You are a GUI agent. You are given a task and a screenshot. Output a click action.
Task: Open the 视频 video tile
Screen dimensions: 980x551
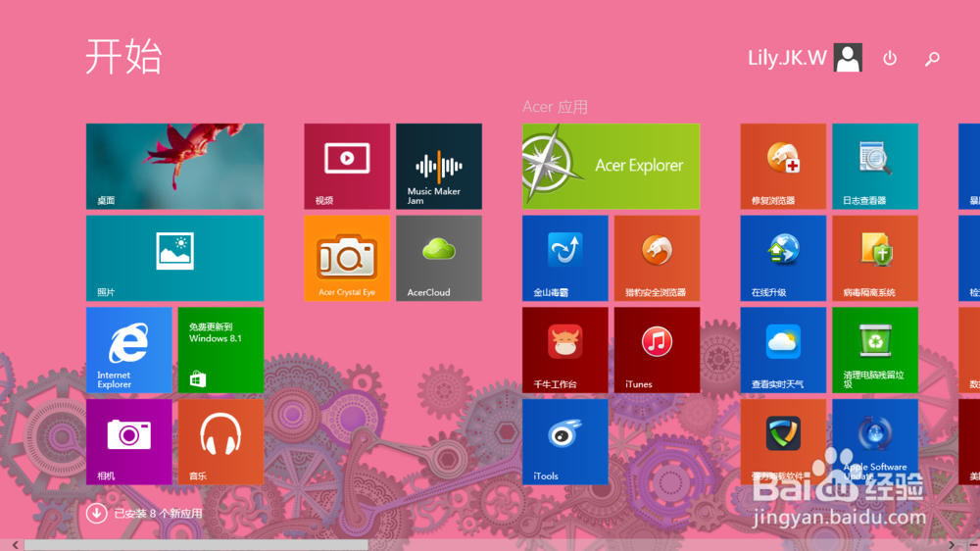[347, 167]
